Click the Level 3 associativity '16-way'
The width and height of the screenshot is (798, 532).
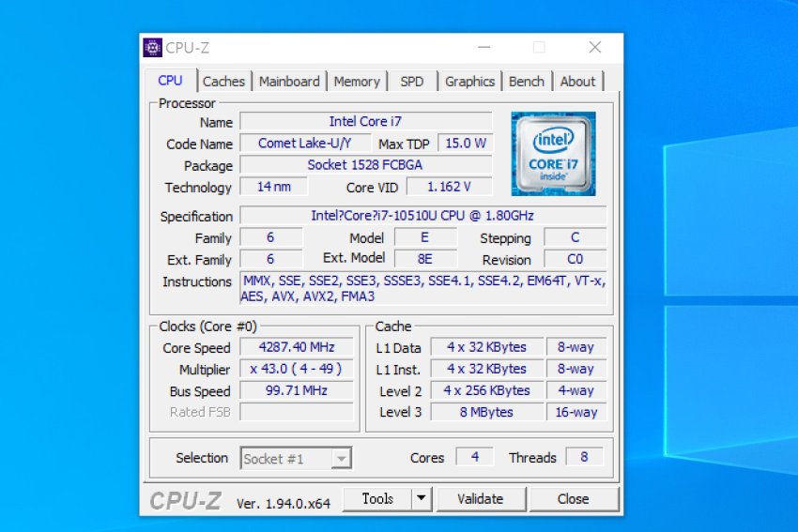pos(576,412)
